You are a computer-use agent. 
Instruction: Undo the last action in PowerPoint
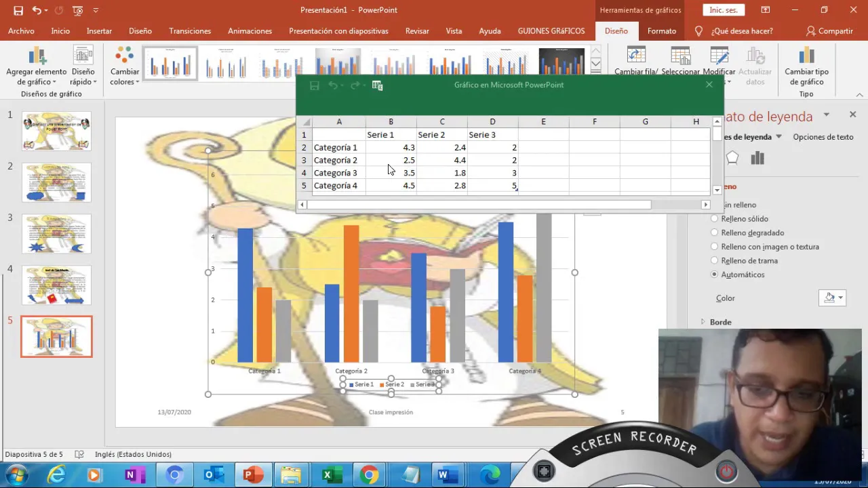tap(37, 10)
